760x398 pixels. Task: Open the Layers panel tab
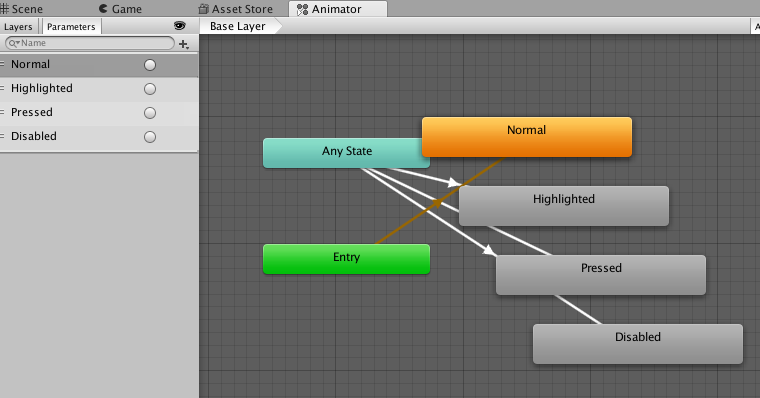point(18,27)
